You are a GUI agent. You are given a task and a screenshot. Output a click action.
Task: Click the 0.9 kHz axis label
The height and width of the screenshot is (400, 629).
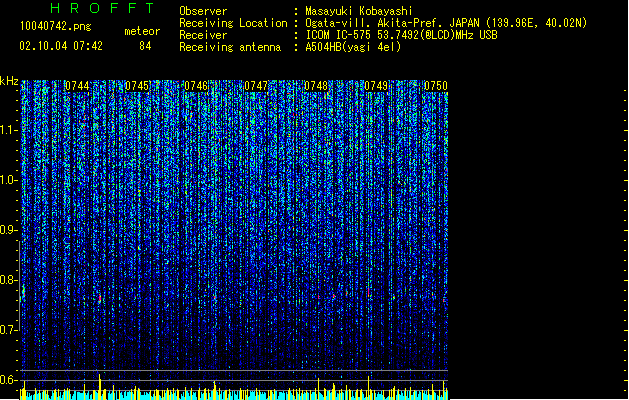[x=8, y=230]
